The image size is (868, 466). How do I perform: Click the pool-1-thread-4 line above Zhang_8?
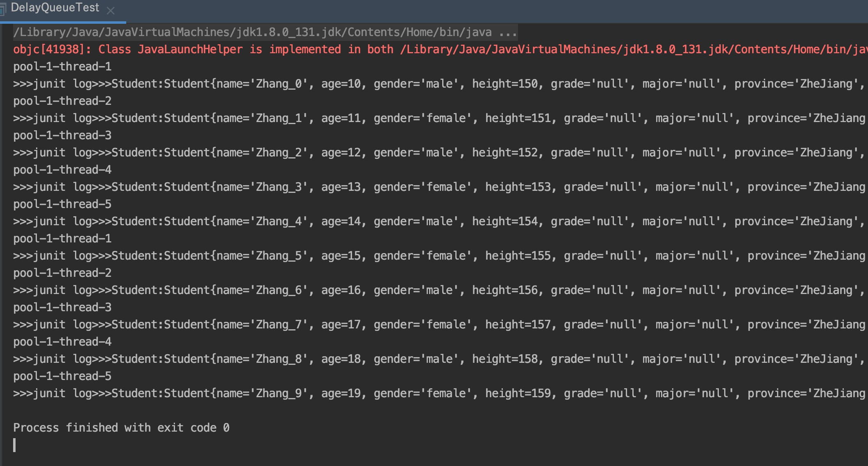(62, 342)
